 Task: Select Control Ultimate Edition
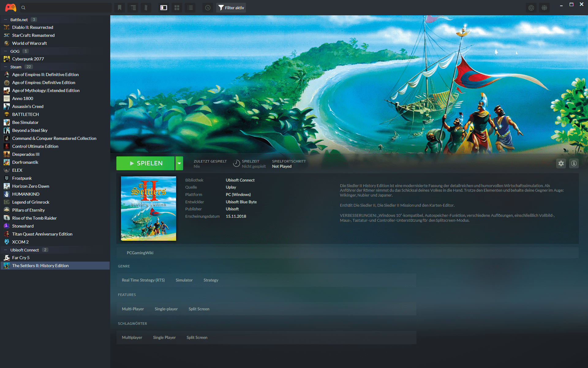[55, 146]
